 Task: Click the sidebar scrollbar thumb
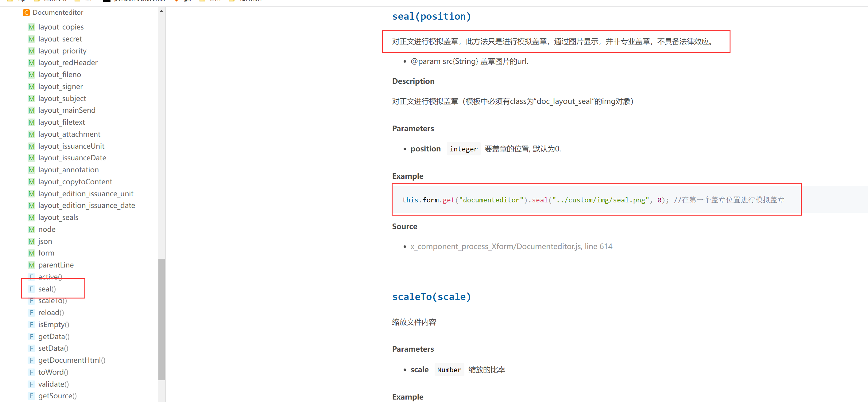tap(162, 319)
